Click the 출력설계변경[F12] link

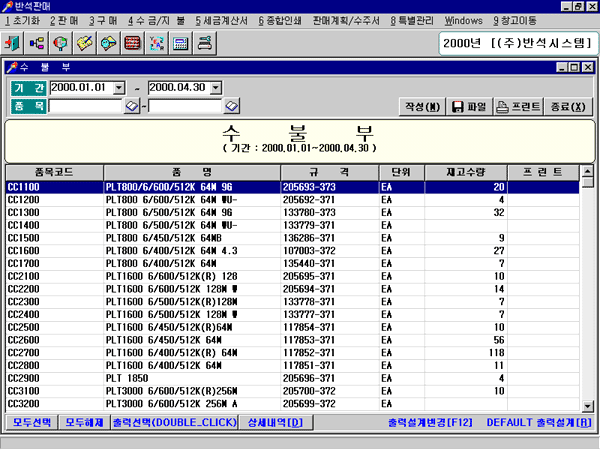(x=430, y=422)
